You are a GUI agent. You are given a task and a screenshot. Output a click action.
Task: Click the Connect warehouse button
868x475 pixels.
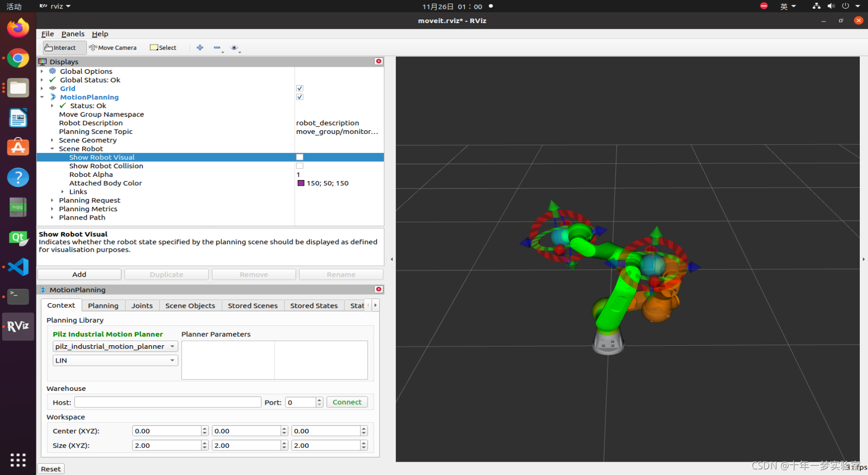[347, 402]
